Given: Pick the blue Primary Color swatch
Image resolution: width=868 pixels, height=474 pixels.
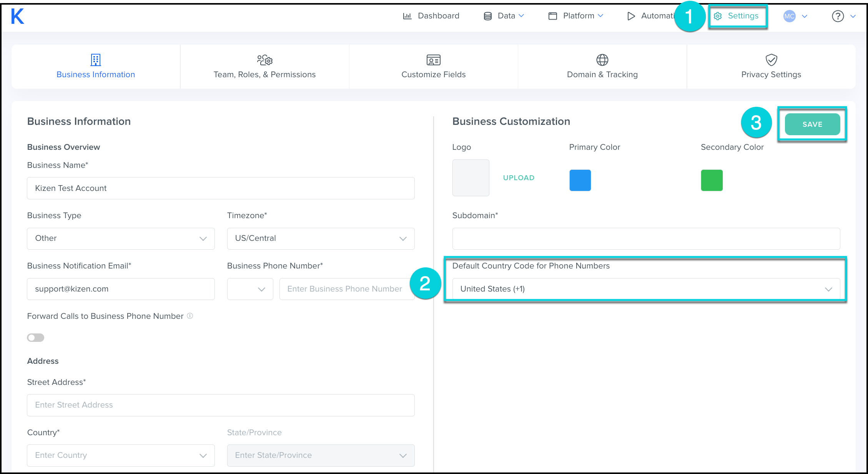Looking at the screenshot, I should 580,180.
